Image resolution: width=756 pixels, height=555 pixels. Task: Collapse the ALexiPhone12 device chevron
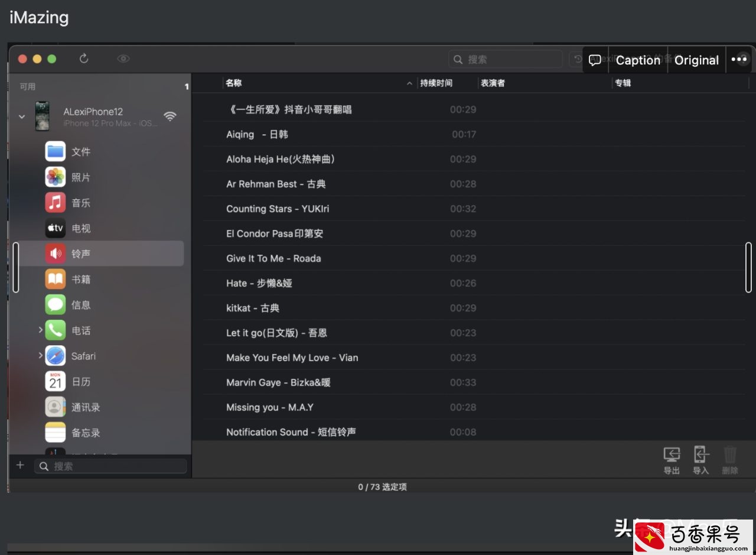click(x=22, y=116)
